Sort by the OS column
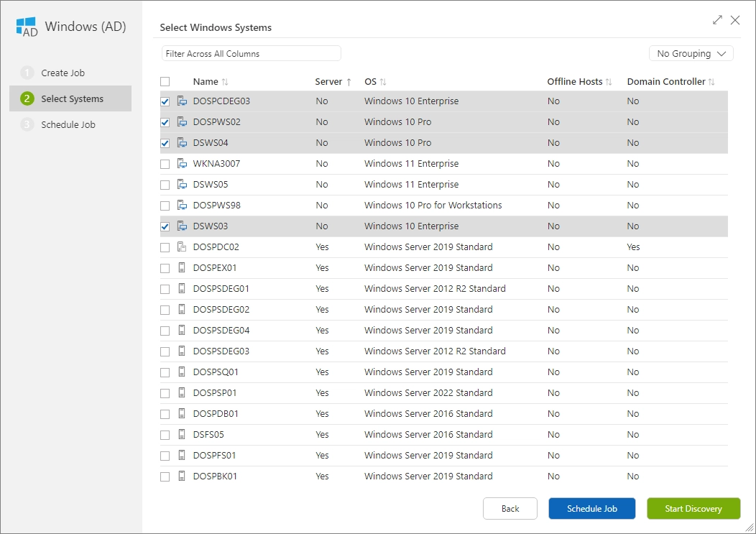This screenshot has height=534, width=756. point(375,81)
